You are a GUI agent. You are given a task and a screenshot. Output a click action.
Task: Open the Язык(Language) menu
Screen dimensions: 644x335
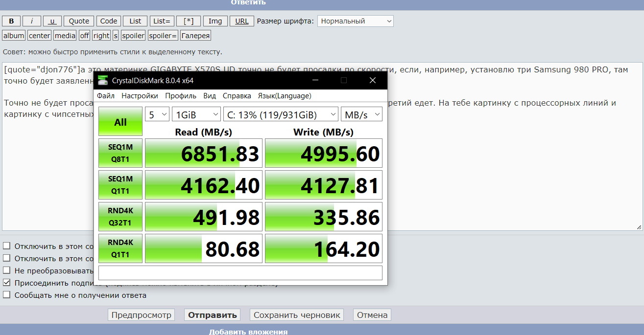[x=285, y=96]
